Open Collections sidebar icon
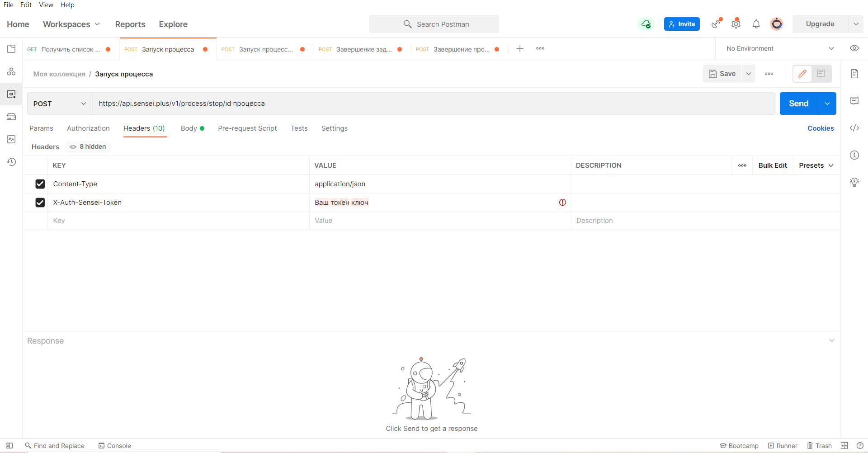The image size is (868, 453). [x=11, y=49]
